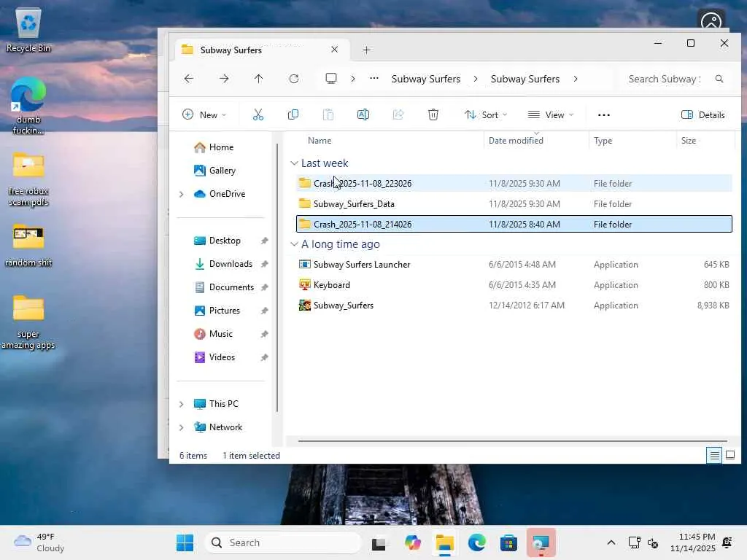
Task: Sort by the Size column header
Action: coord(689,141)
